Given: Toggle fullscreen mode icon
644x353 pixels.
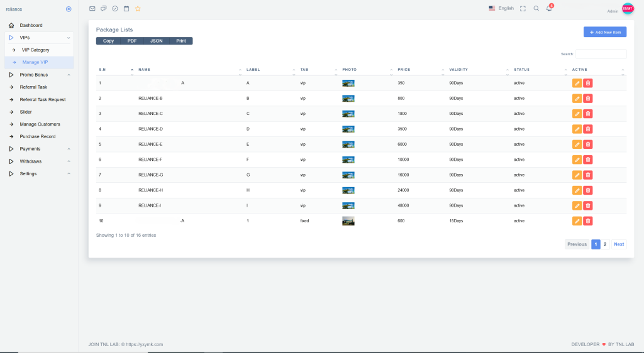Looking at the screenshot, I should [523, 9].
